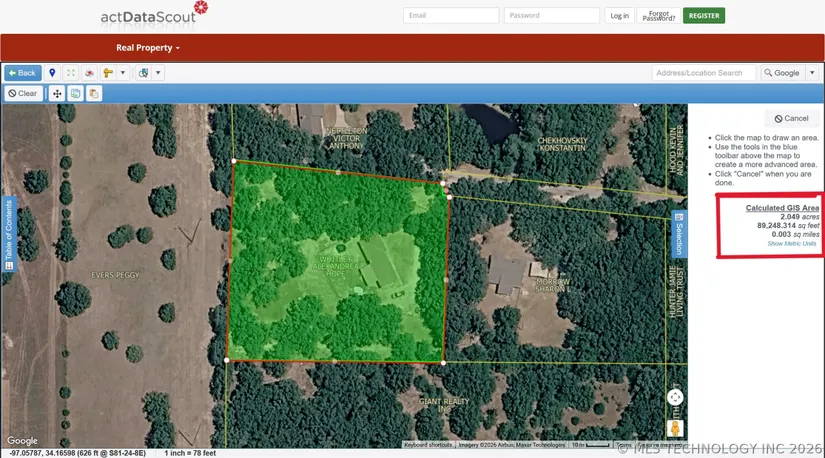Click the green REGISTER button
Viewport: 825px width, 458px height.
pos(704,16)
